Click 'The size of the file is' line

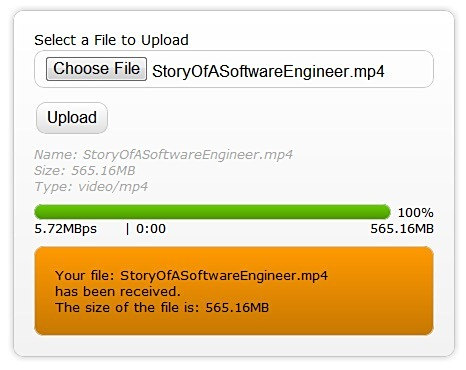[162, 307]
